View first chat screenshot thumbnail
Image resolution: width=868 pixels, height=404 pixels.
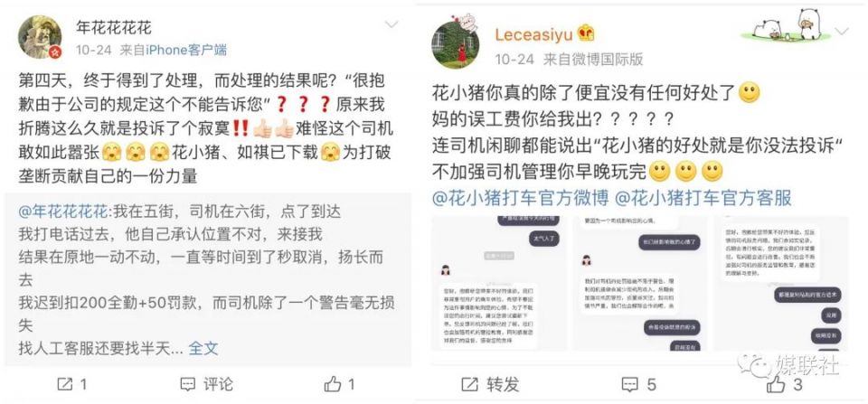499,284
